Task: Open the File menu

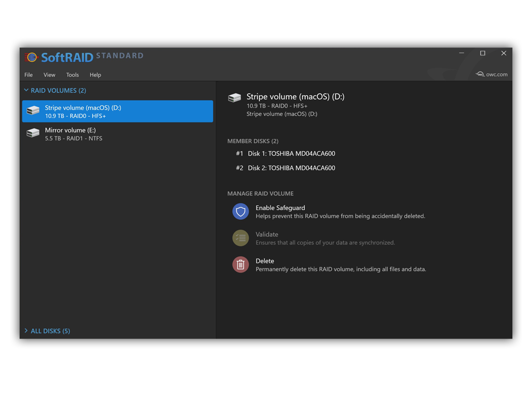Action: click(29, 75)
